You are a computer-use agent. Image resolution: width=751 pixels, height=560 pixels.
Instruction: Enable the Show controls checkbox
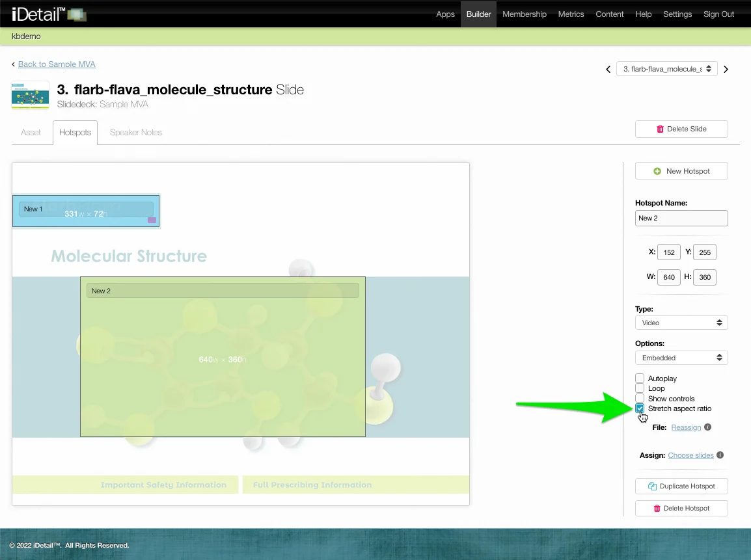[x=640, y=398]
